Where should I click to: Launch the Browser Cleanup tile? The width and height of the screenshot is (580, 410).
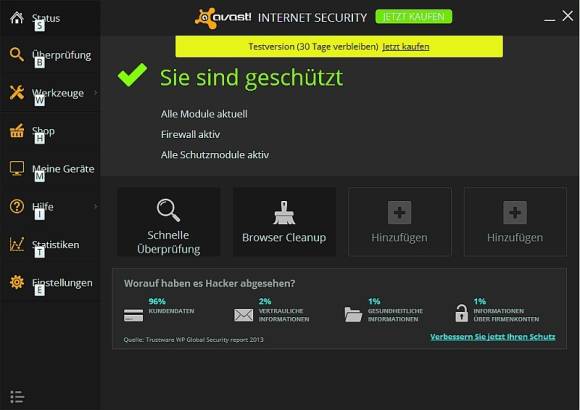point(284,222)
